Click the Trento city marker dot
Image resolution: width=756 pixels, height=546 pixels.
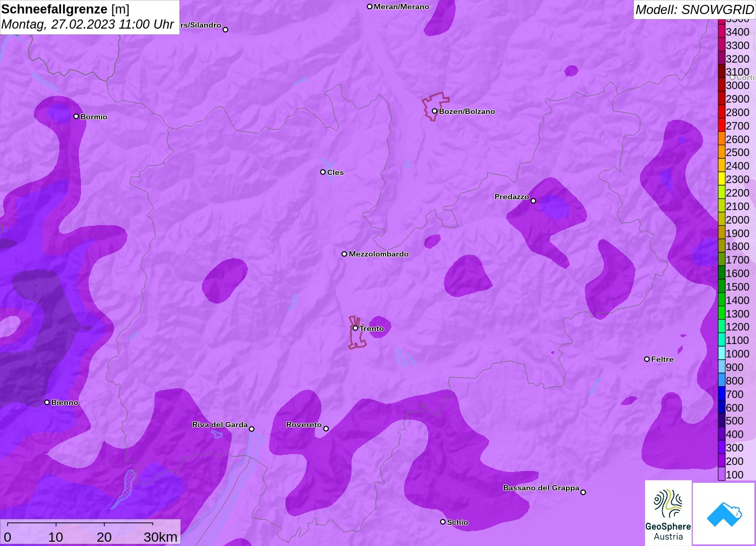(x=355, y=328)
